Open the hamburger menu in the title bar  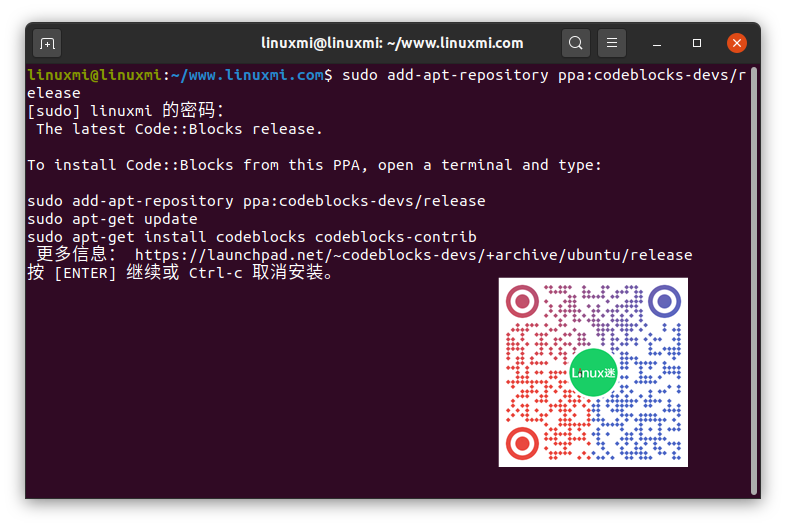point(612,43)
